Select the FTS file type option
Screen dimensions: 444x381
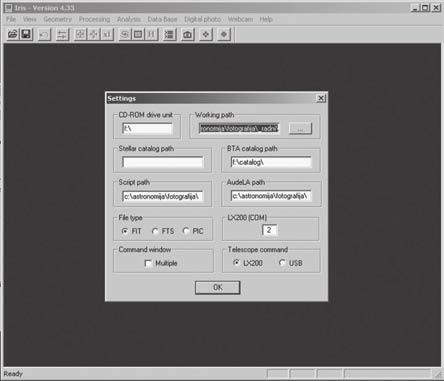pyautogui.click(x=163, y=231)
